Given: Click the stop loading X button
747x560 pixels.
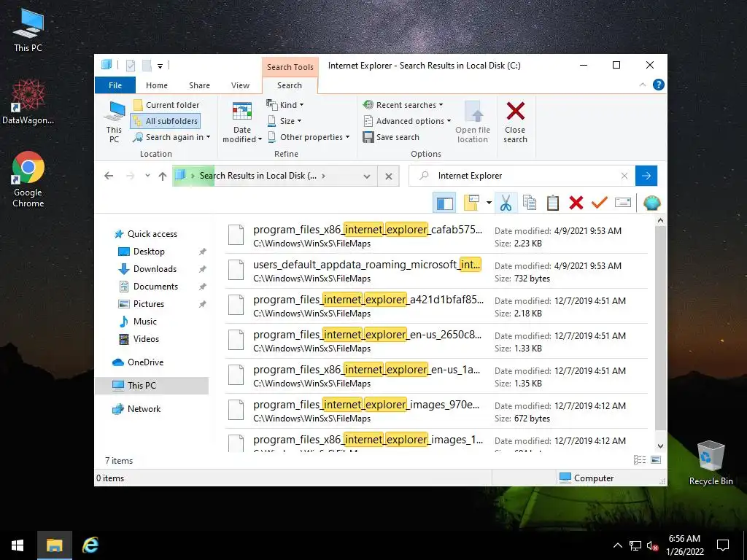Looking at the screenshot, I should tap(389, 176).
